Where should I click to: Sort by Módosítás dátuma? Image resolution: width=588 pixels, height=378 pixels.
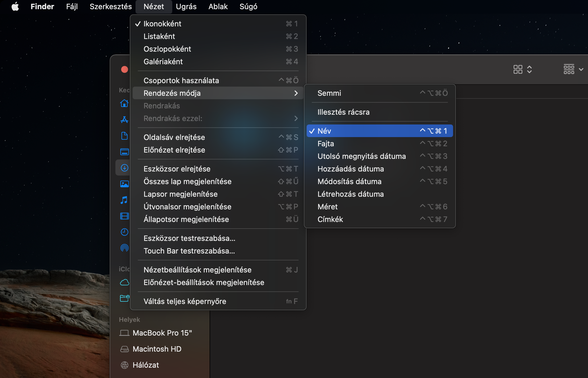[x=380, y=182]
